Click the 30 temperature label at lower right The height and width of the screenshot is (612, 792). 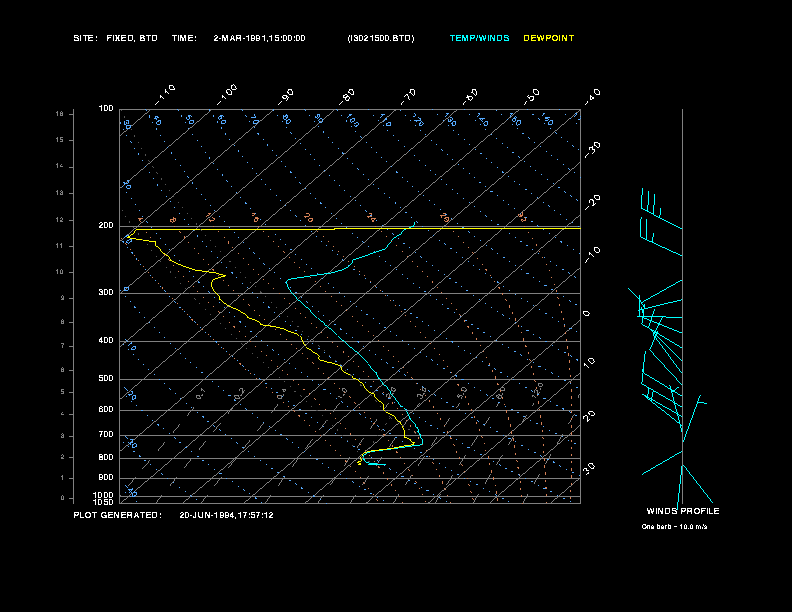pyautogui.click(x=591, y=468)
